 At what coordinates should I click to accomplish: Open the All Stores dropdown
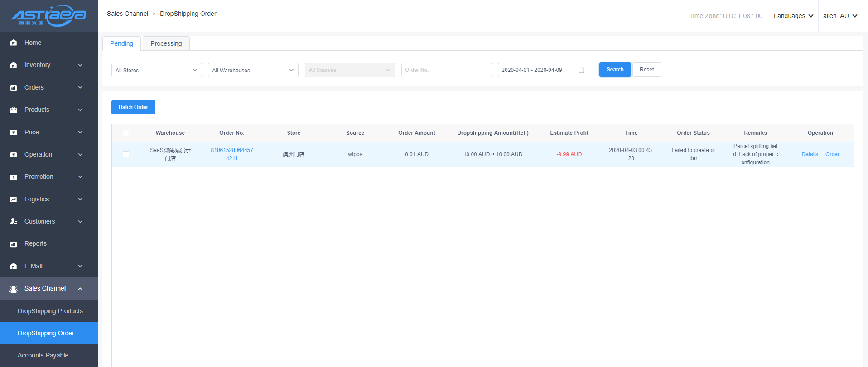click(x=156, y=70)
